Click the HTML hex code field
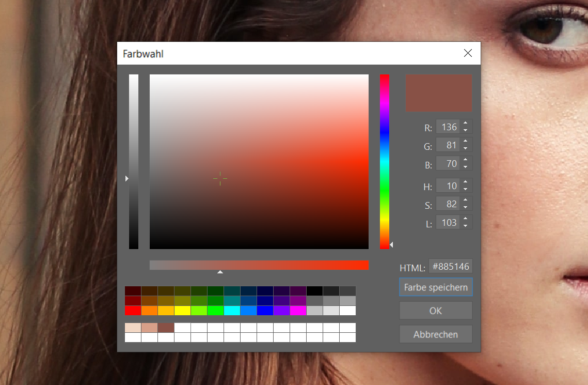 pos(450,267)
